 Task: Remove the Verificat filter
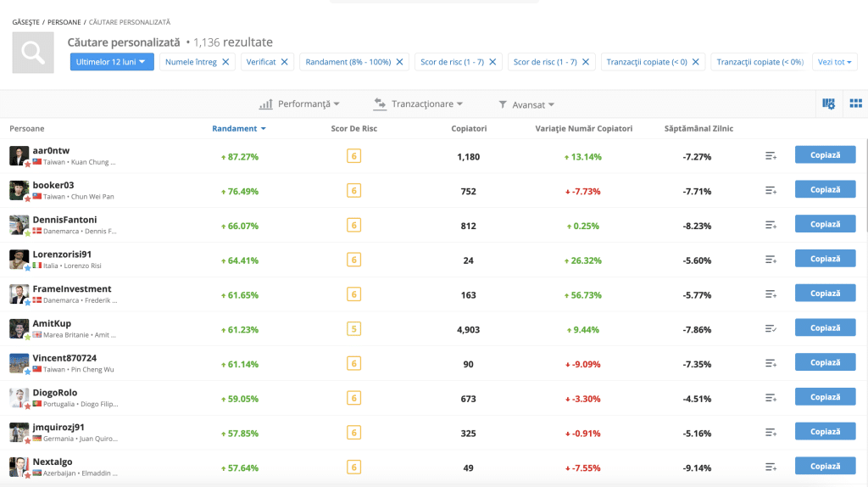click(x=284, y=62)
